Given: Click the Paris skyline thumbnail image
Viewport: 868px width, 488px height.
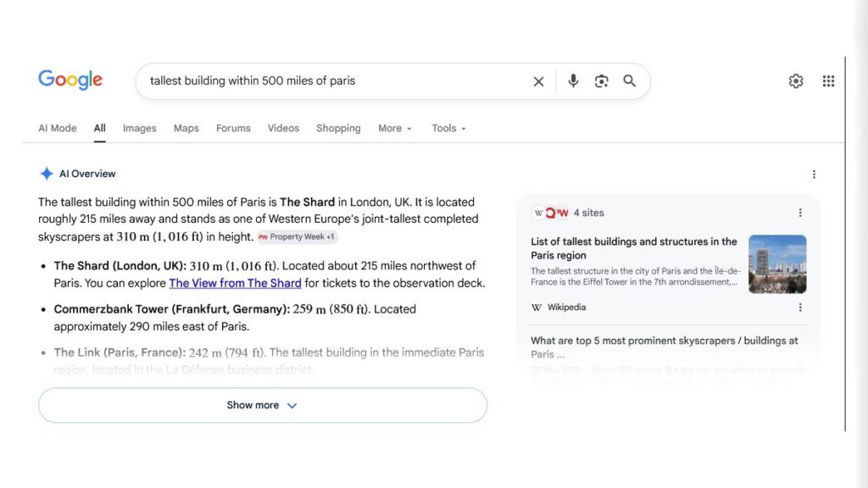Looking at the screenshot, I should click(x=777, y=264).
